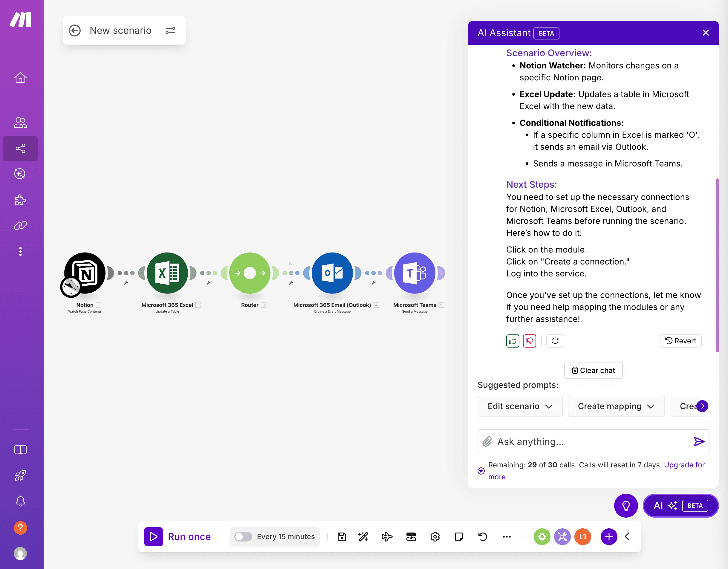Collapse the toolbar with the left chevron
The image size is (728, 569).
tap(627, 536)
